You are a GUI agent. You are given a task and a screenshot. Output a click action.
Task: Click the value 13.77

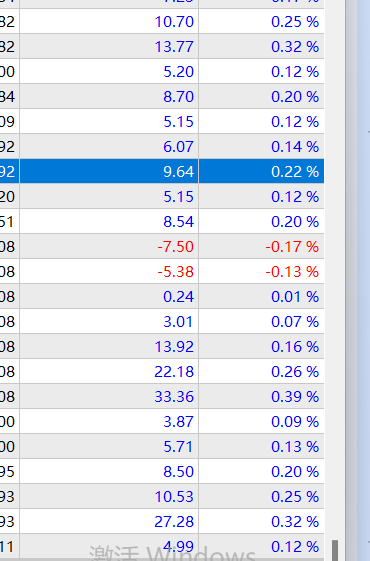coord(174,47)
